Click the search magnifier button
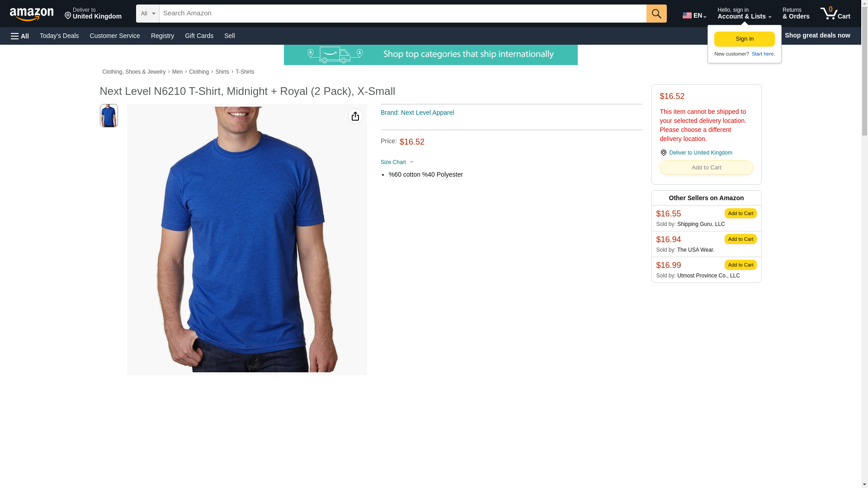This screenshot has height=488, width=868. pyautogui.click(x=656, y=14)
